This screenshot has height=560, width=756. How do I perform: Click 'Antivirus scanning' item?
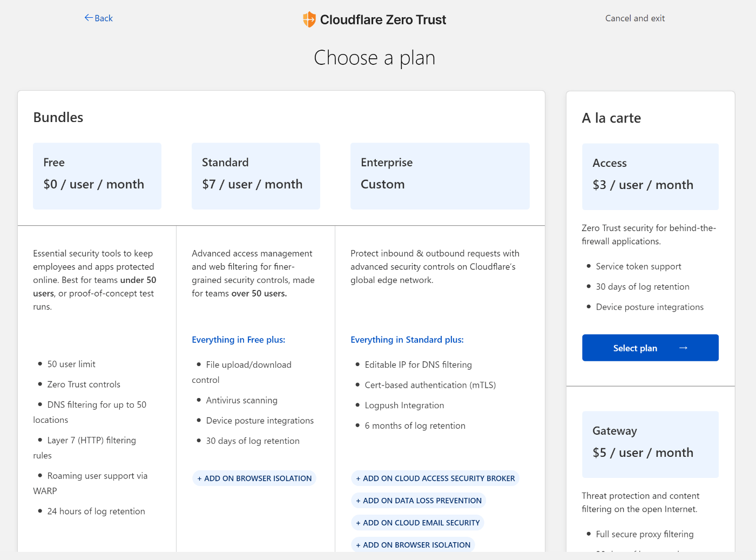click(242, 400)
